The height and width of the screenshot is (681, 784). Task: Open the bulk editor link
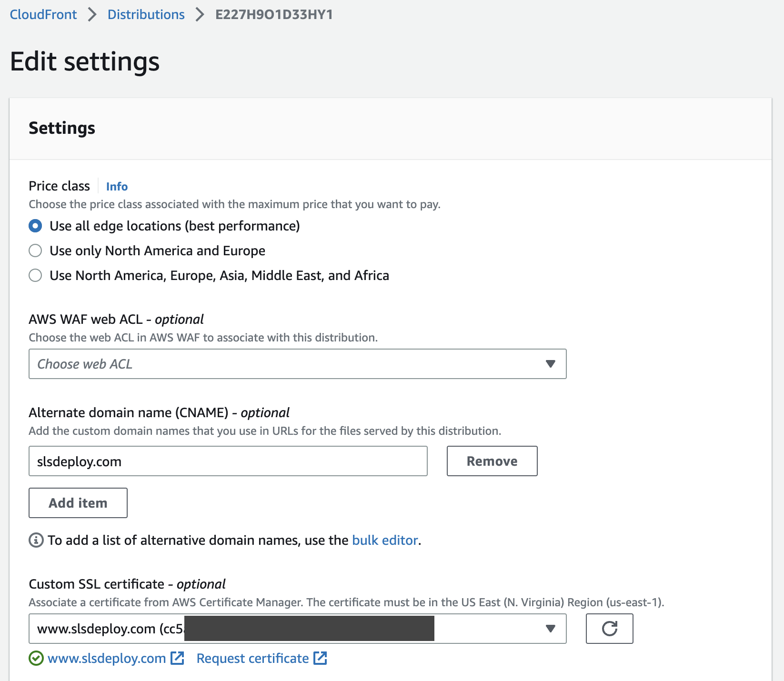pos(385,540)
